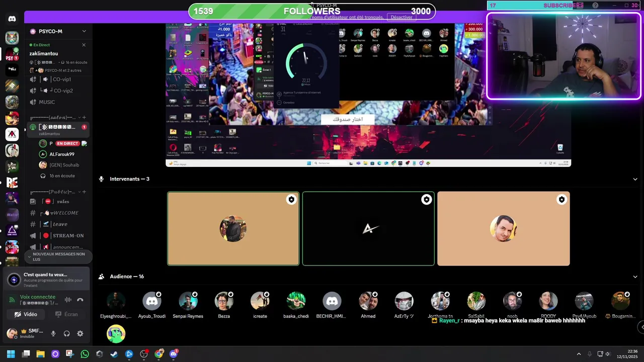Click audience member Ahmed
Image resolution: width=644 pixels, height=362 pixels.
tap(368, 305)
